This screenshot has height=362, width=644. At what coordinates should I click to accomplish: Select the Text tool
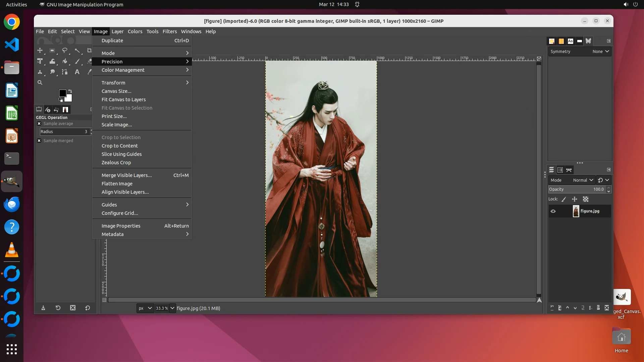77,72
